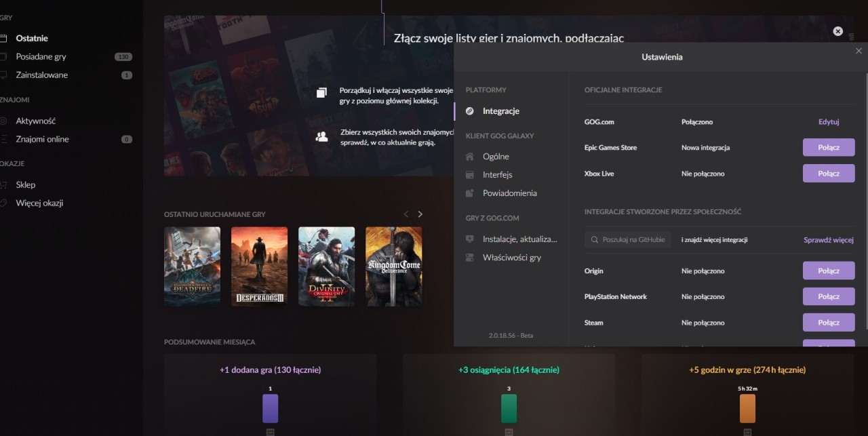This screenshot has width=868, height=436.
Task: Connect Steam with its Połącz button
Action: click(x=828, y=322)
